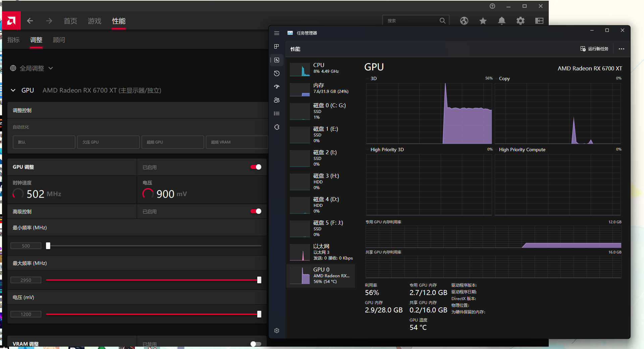644x349 pixels.
Task: Select 磁盘 0 (C: G:) entry
Action: click(x=321, y=112)
